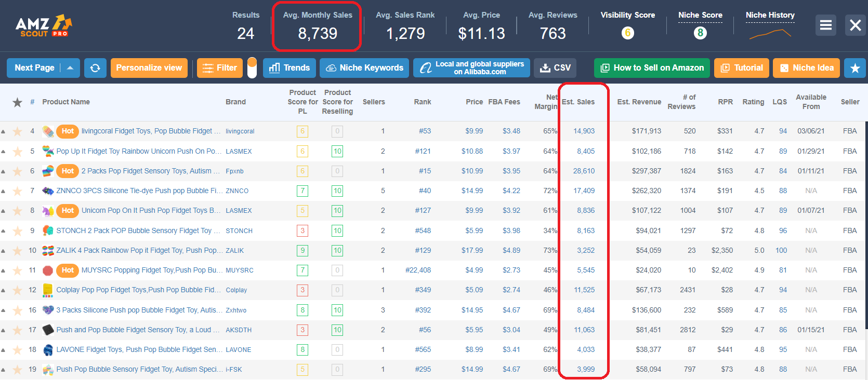
Task: Expand row 4 livingcoral details arrow
Action: [x=3, y=132]
